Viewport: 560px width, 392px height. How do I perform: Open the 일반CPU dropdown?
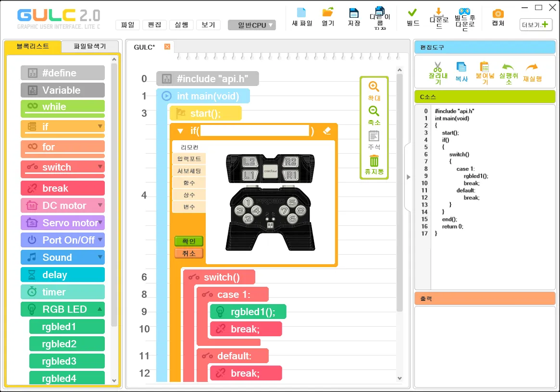(x=252, y=25)
